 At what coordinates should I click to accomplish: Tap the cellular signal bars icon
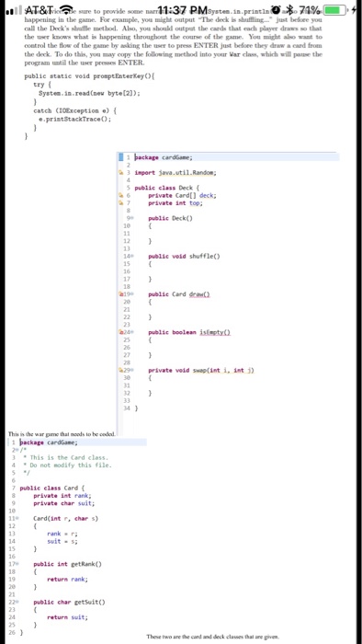(13, 9)
